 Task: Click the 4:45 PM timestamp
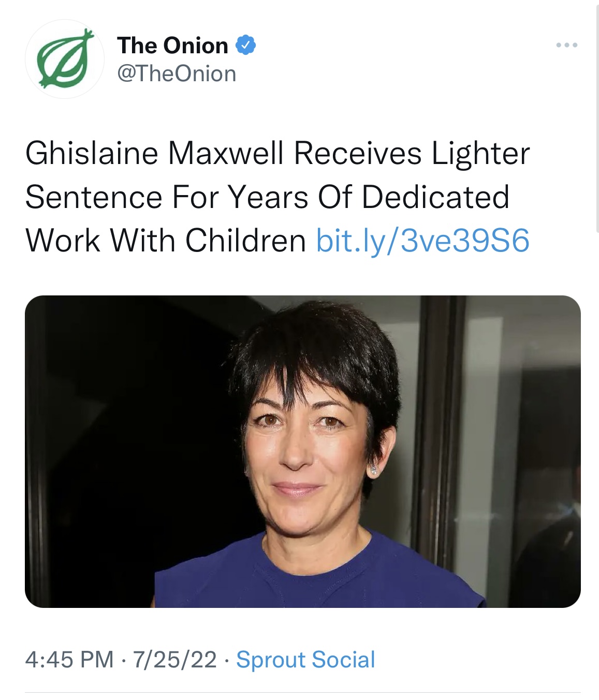[x=69, y=660]
